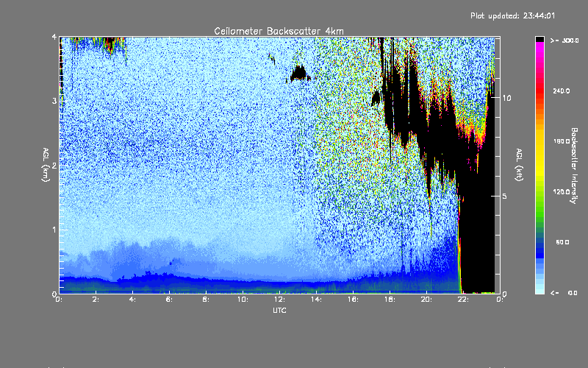Viewport: 588px width, 368px height.
Task: Click the '22:' UTC tick label
Action: pos(463,300)
